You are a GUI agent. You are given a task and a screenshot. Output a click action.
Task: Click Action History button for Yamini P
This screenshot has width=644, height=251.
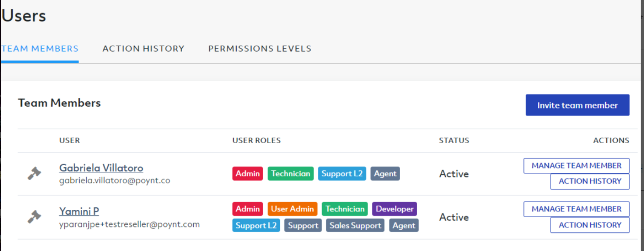590,225
